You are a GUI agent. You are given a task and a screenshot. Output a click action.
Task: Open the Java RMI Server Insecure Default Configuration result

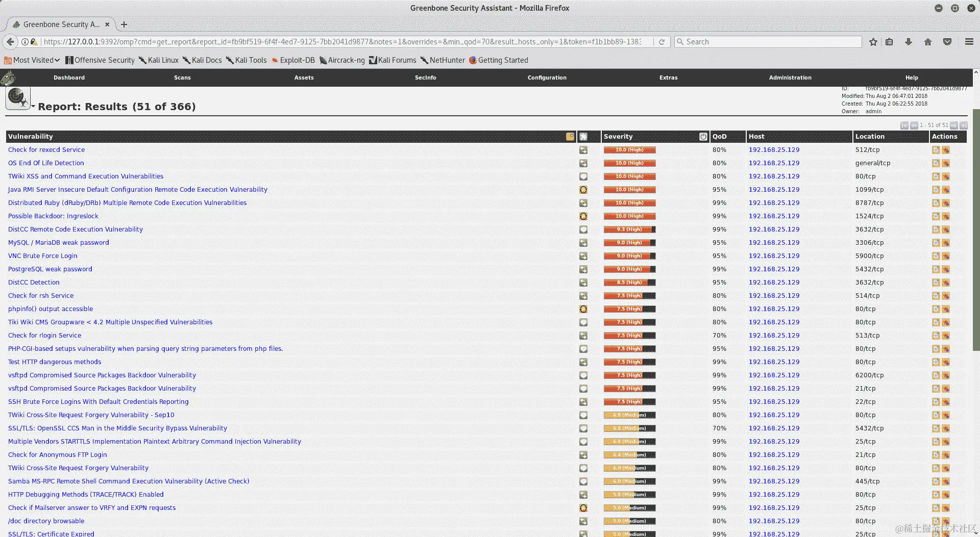pyautogui.click(x=138, y=190)
